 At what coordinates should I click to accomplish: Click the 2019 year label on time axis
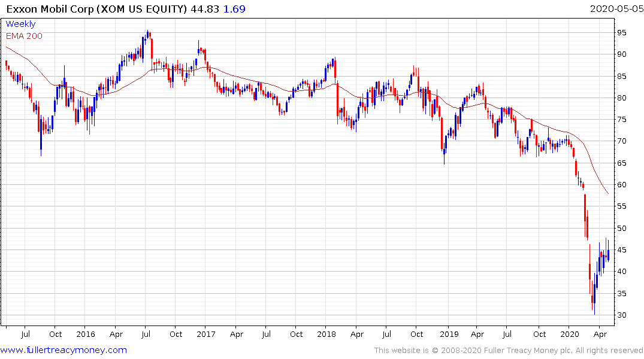coord(449,334)
